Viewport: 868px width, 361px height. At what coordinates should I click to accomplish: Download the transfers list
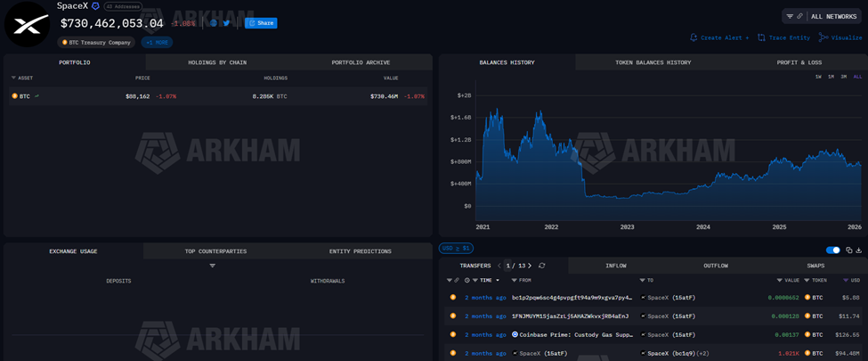(859, 250)
